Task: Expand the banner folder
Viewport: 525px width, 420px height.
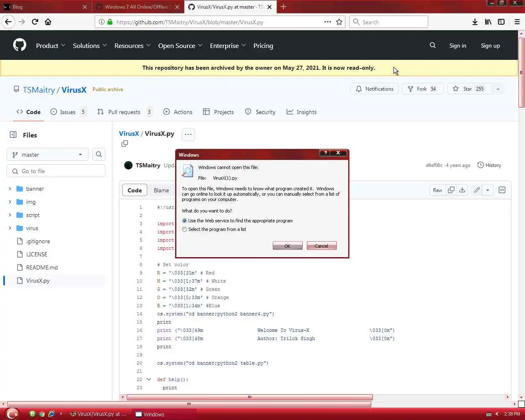Action: [10, 189]
